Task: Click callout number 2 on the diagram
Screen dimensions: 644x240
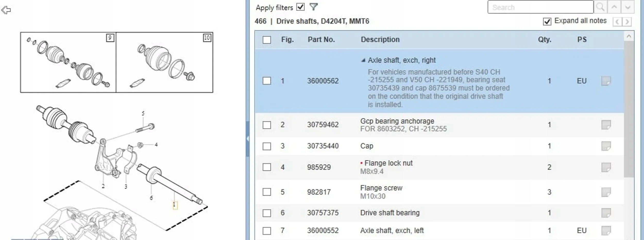Action: (103, 186)
